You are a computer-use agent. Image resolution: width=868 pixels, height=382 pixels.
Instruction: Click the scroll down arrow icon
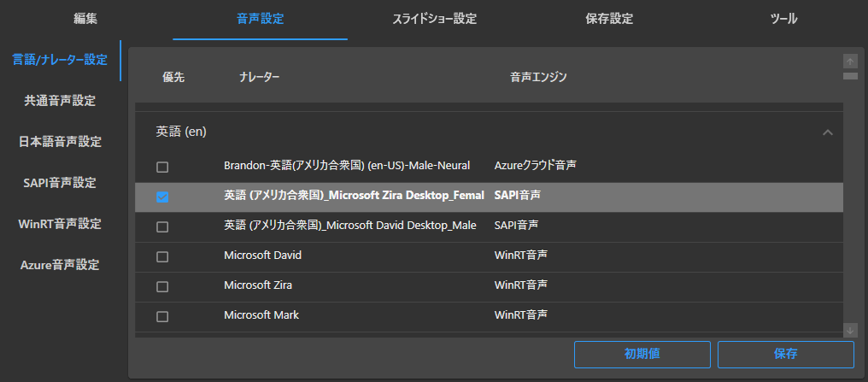[x=849, y=330]
